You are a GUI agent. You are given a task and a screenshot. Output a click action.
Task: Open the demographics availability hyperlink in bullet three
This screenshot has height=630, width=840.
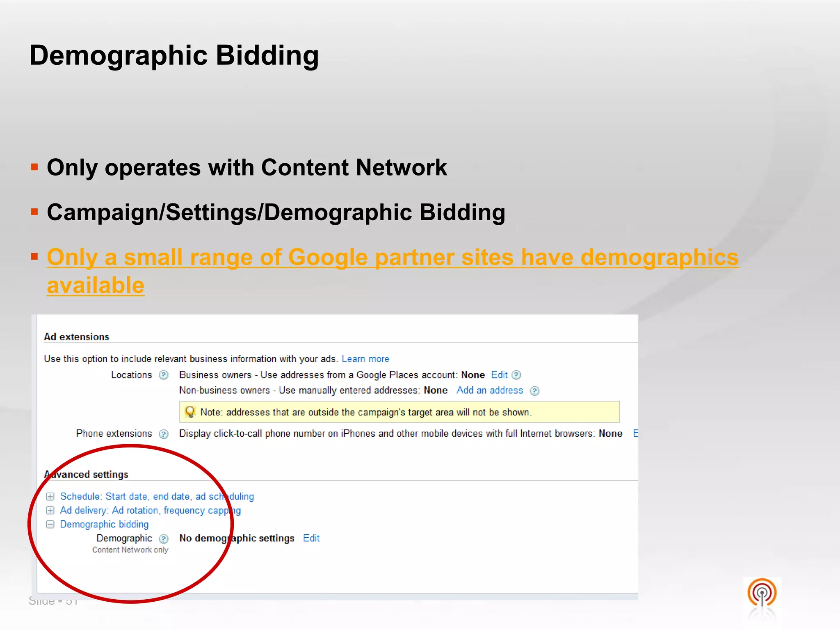[393, 271]
